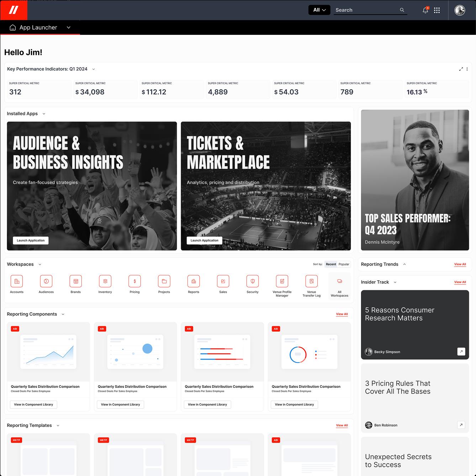
Task: View All Reporting Trends
Action: 460,264
